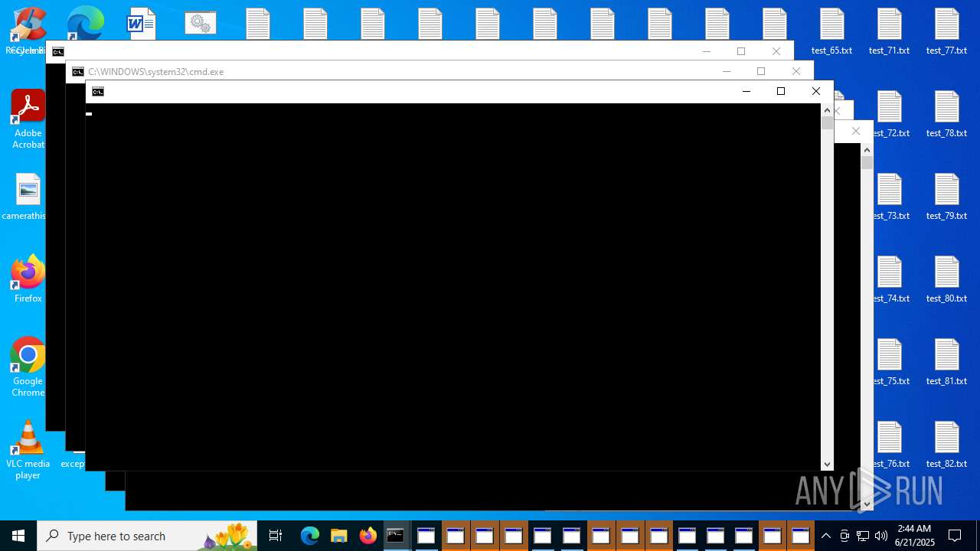Select test_80.txt desktop file

pos(947,280)
